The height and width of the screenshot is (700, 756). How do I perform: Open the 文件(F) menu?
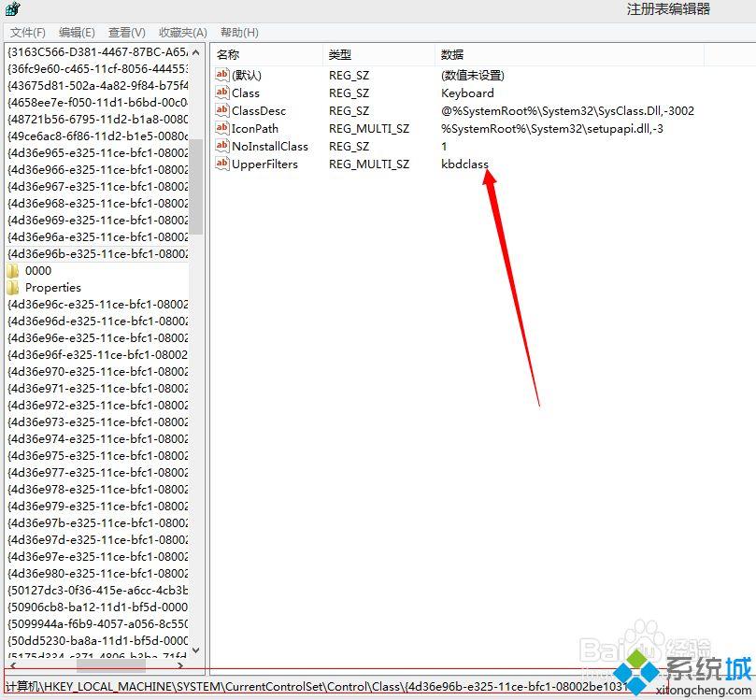(x=28, y=33)
